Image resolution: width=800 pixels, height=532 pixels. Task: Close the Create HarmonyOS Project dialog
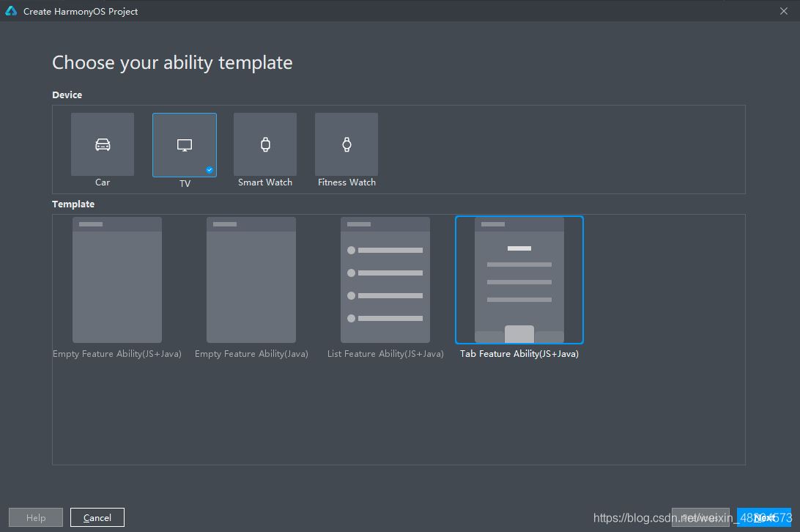tap(784, 11)
